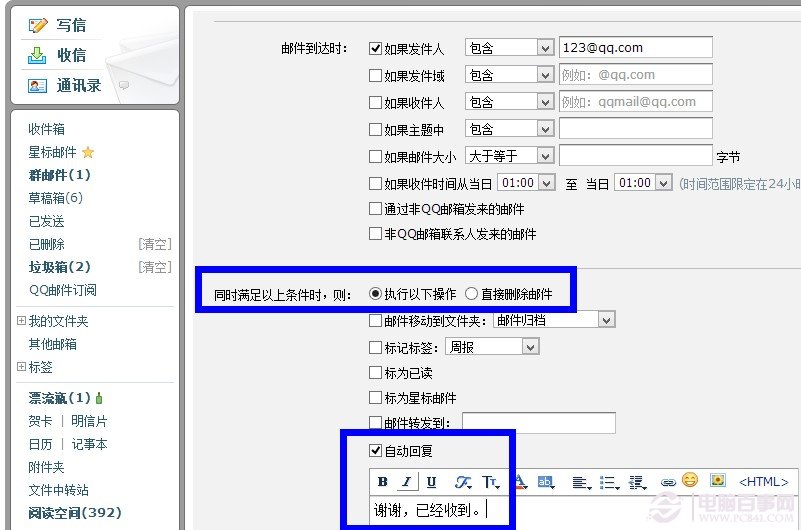
Task: Open 包含 dropdown for 如果发件域
Action: coord(509,75)
